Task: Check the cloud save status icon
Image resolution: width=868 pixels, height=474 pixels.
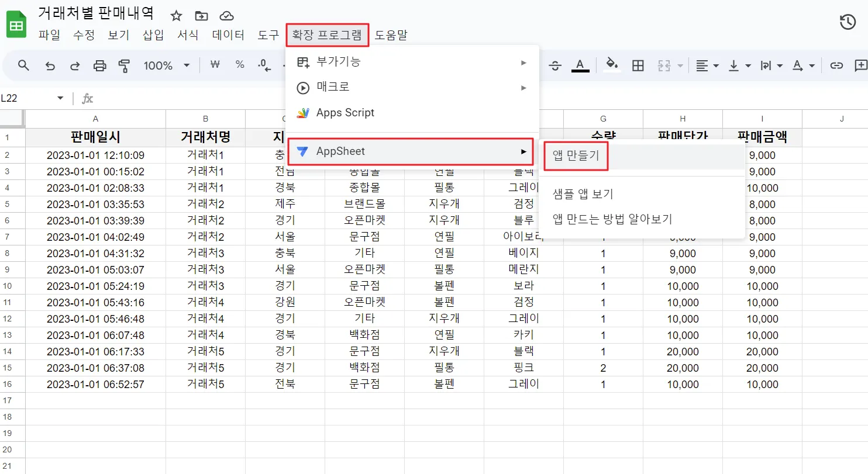Action: tap(226, 16)
